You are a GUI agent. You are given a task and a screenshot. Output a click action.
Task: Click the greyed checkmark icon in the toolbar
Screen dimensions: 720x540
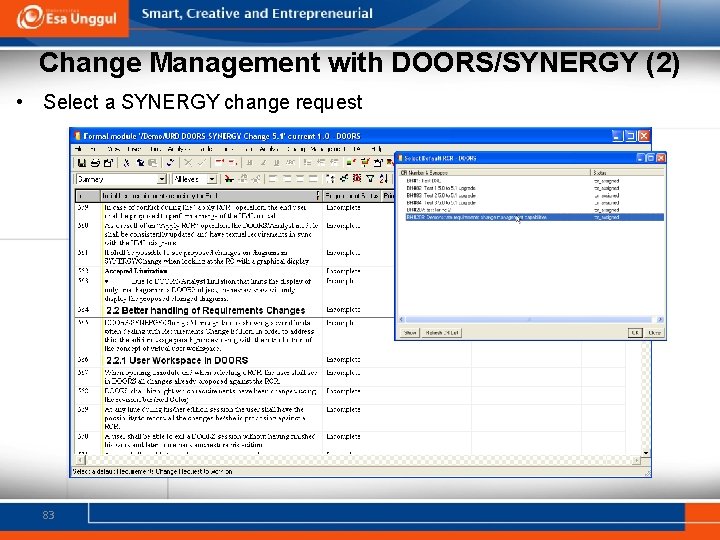tap(202, 163)
